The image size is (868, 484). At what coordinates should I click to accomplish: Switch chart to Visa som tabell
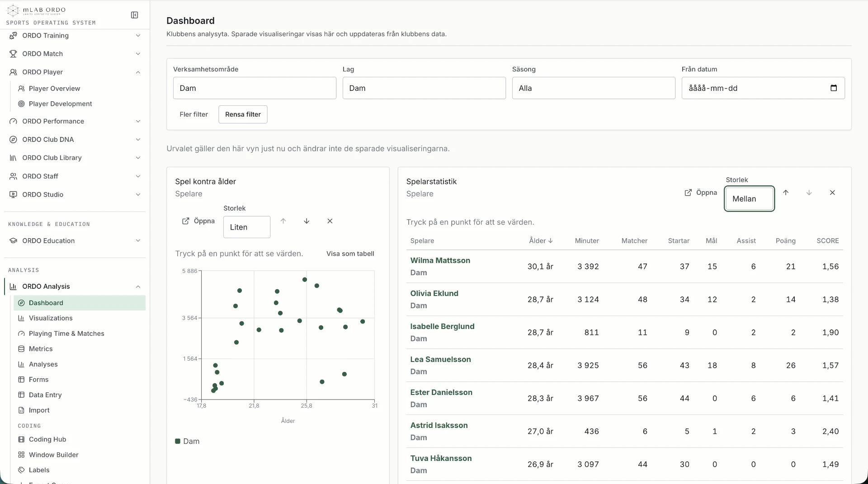pos(350,254)
